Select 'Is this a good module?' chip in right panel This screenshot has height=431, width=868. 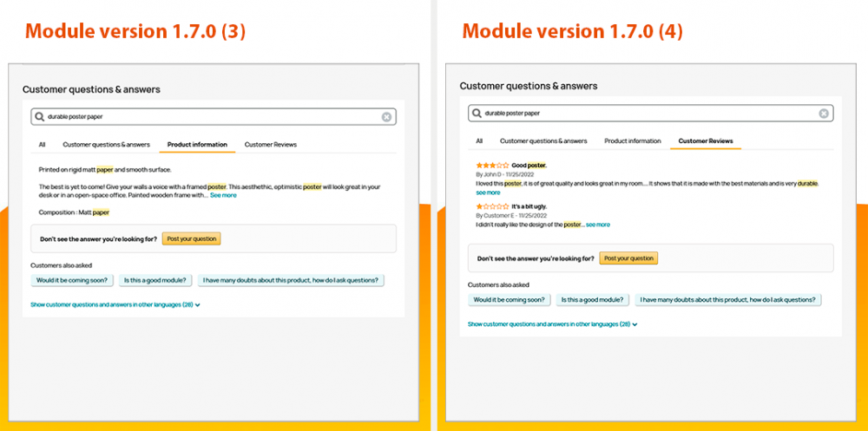tap(592, 300)
